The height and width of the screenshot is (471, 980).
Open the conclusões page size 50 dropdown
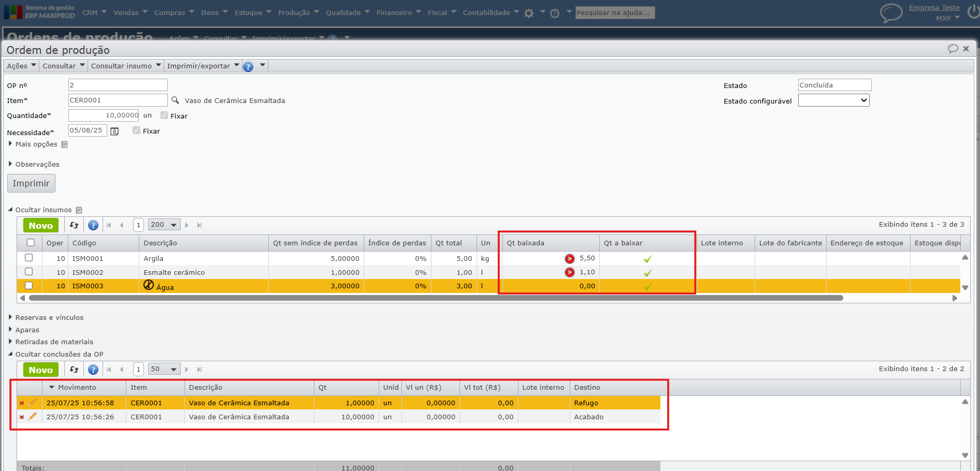tap(164, 369)
